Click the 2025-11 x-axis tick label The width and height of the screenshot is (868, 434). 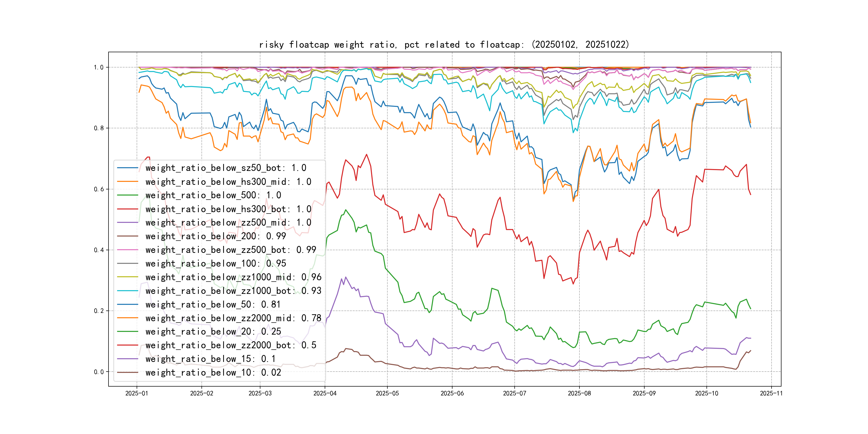(x=771, y=393)
